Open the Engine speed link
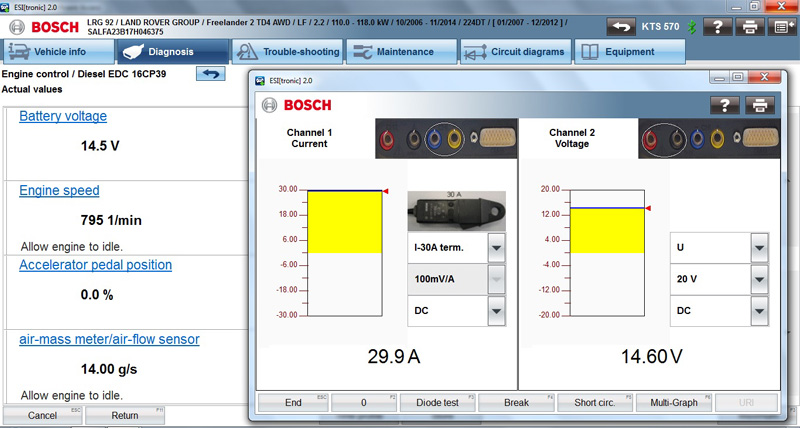This screenshot has width=800, height=428. pyautogui.click(x=59, y=190)
